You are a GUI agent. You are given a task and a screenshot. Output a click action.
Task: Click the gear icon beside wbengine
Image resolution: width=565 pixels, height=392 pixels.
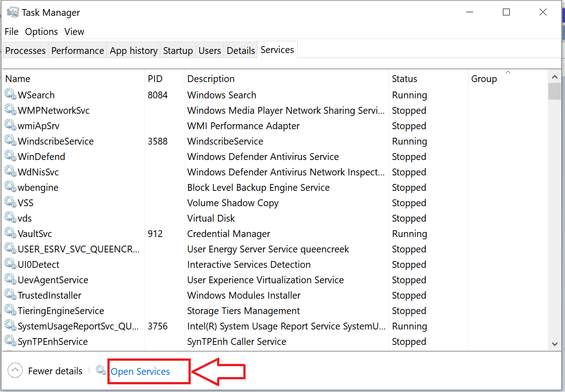[x=10, y=187]
